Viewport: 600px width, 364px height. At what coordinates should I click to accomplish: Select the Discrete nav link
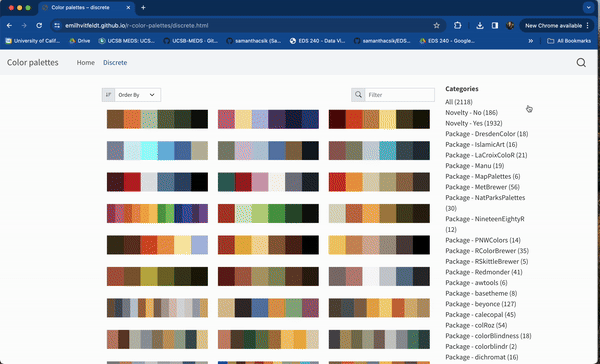(x=115, y=62)
